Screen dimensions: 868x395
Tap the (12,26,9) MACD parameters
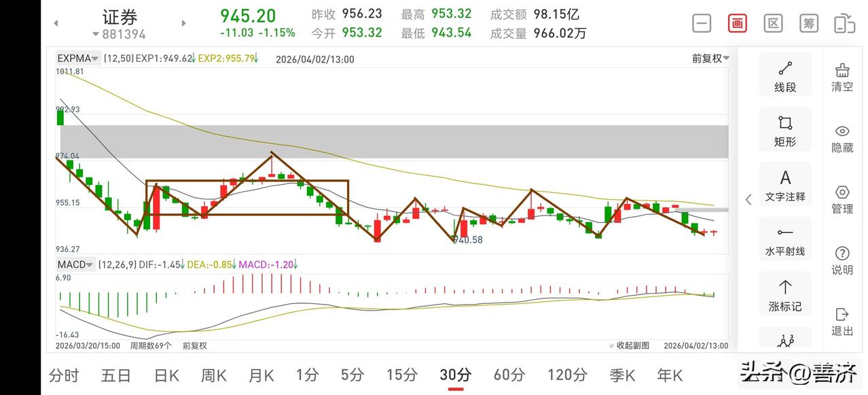[x=116, y=264]
